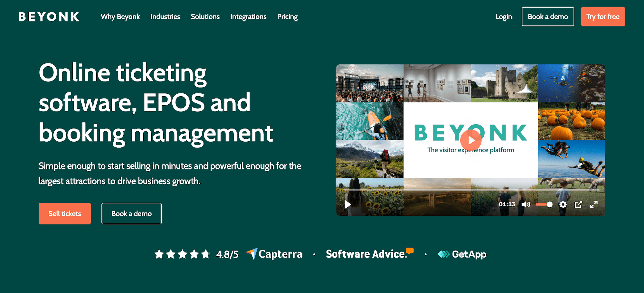Click the Sell tickets button
This screenshot has height=293, width=644.
65,213
